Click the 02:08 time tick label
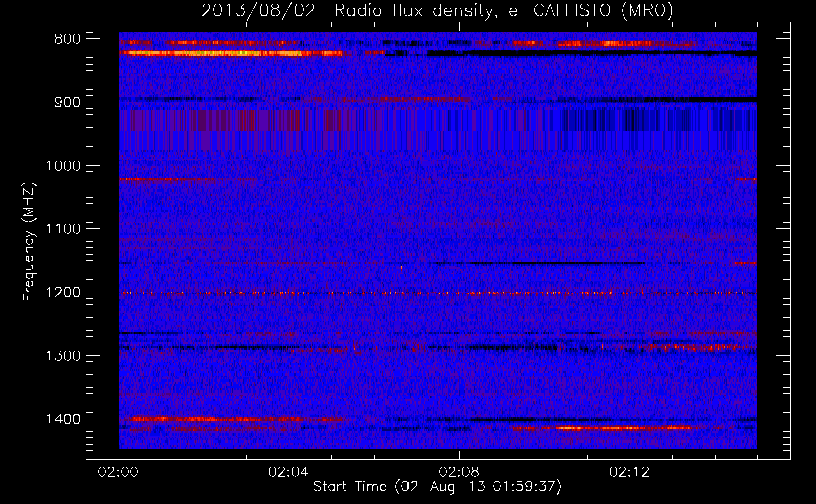Viewport: 816px width, 504px height. (459, 472)
